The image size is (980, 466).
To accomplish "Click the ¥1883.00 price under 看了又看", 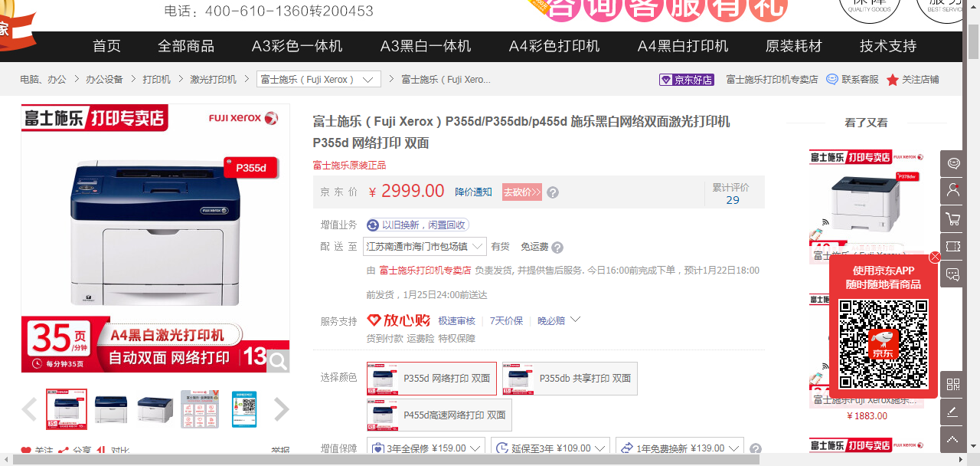I will [867, 416].
